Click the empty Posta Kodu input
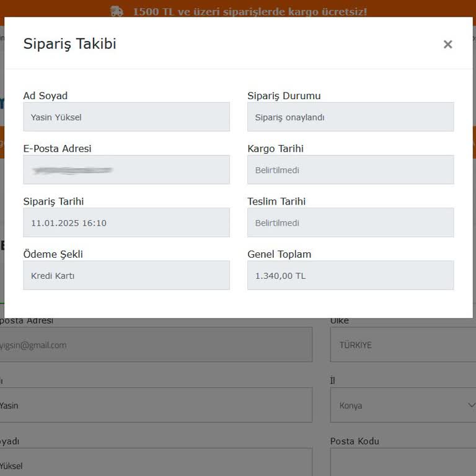 pyautogui.click(x=403, y=462)
